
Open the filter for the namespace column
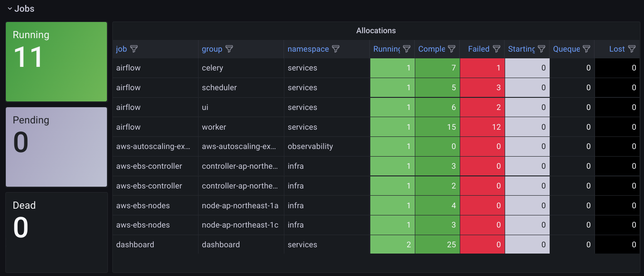click(x=336, y=49)
